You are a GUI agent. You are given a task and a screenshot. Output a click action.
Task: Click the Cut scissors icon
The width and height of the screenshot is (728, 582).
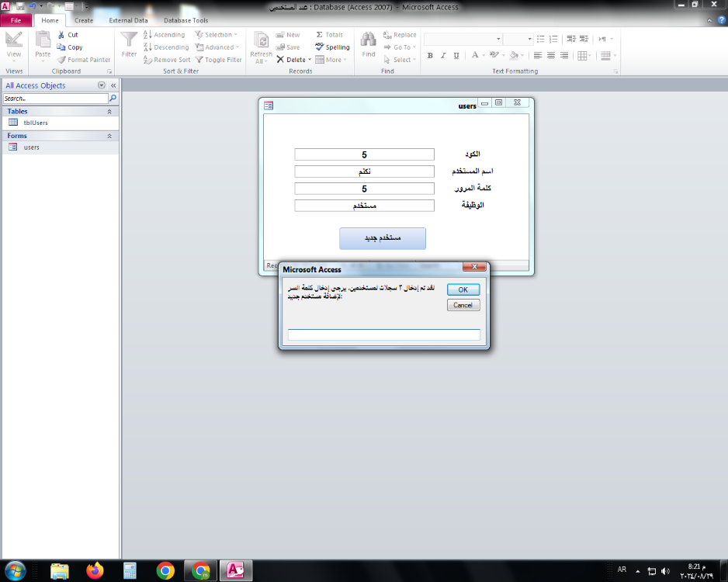pos(61,35)
